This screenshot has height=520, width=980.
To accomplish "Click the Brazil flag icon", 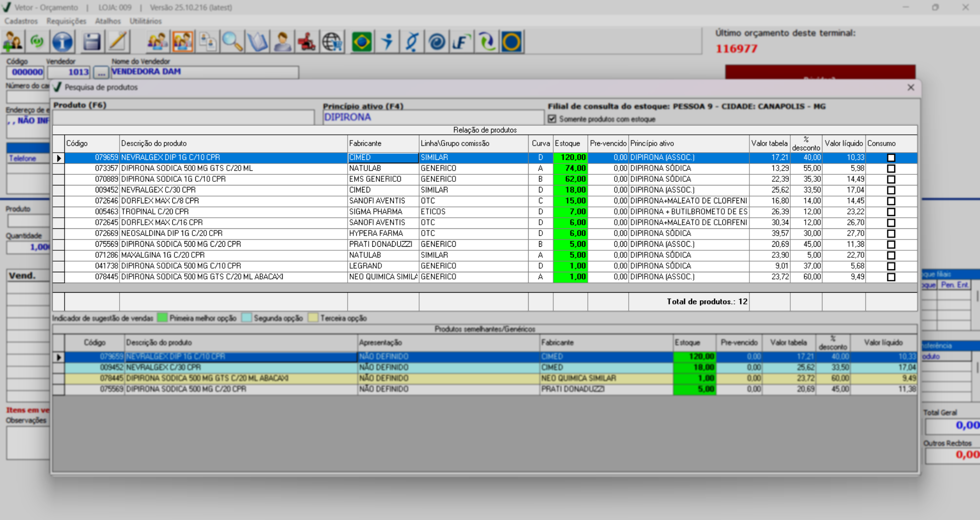I will (x=361, y=42).
